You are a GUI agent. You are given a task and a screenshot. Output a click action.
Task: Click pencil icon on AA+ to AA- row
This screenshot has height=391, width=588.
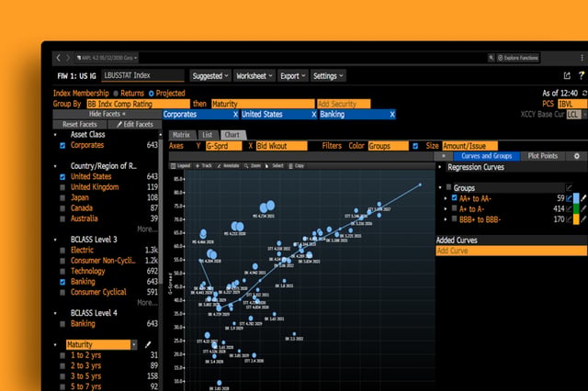[x=583, y=198]
